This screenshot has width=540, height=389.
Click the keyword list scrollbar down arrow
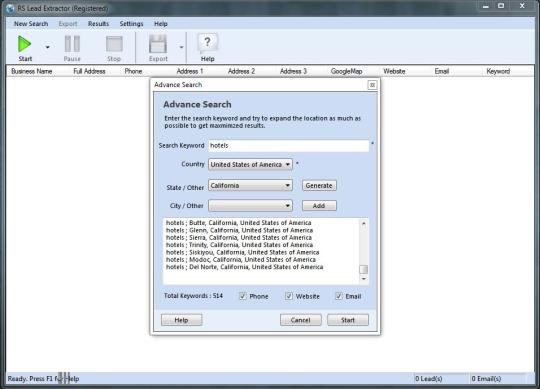pos(364,279)
